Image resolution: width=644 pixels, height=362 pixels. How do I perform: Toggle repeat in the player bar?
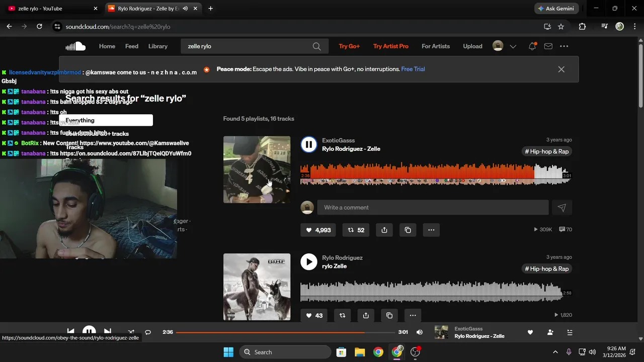(148, 332)
